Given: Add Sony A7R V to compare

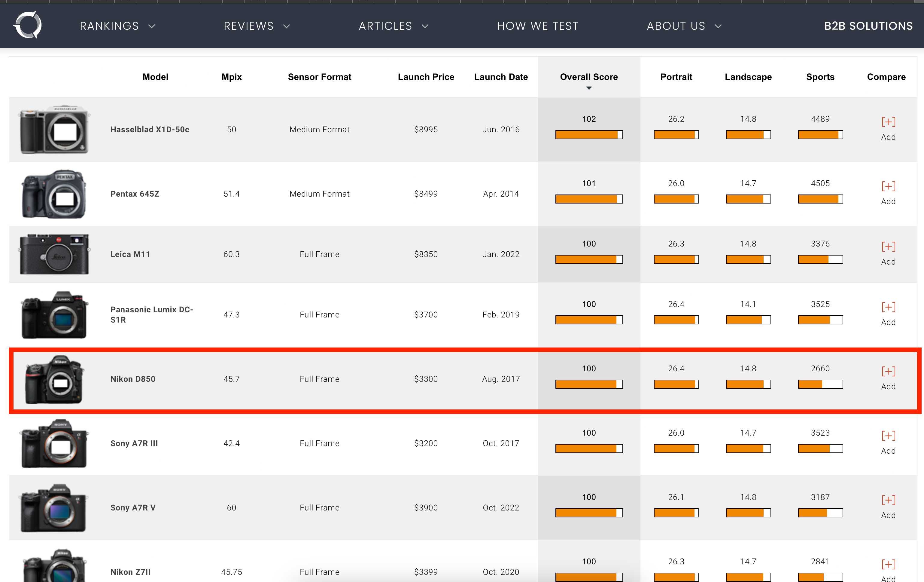Looking at the screenshot, I should [888, 507].
